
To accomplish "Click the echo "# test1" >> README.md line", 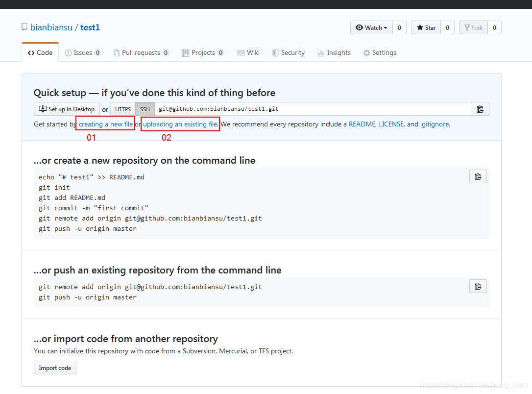I will click(92, 177).
